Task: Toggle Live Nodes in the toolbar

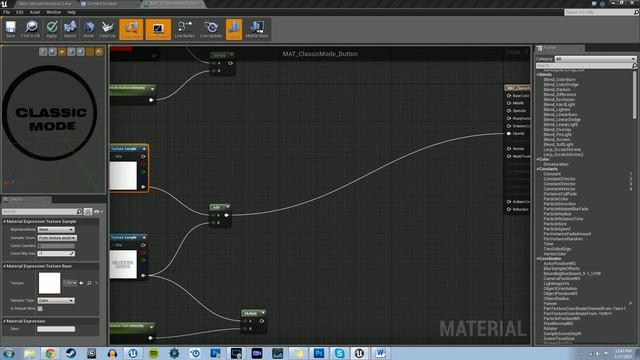Action: (x=184, y=29)
